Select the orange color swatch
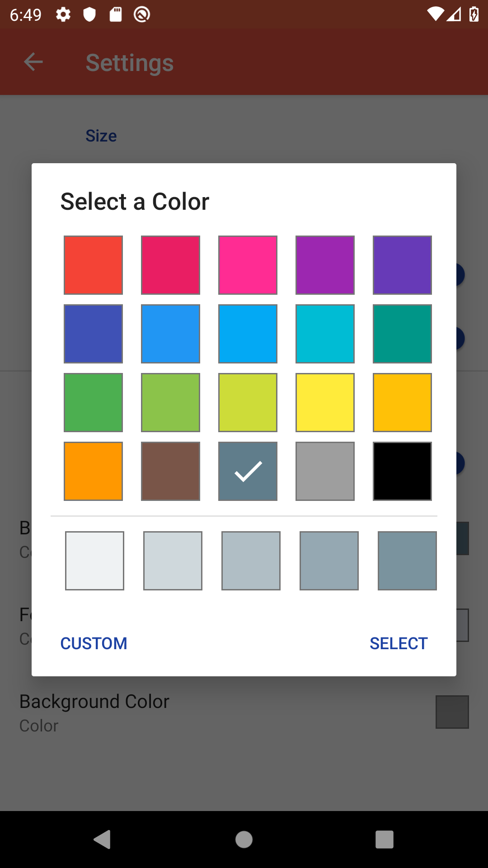 93,471
